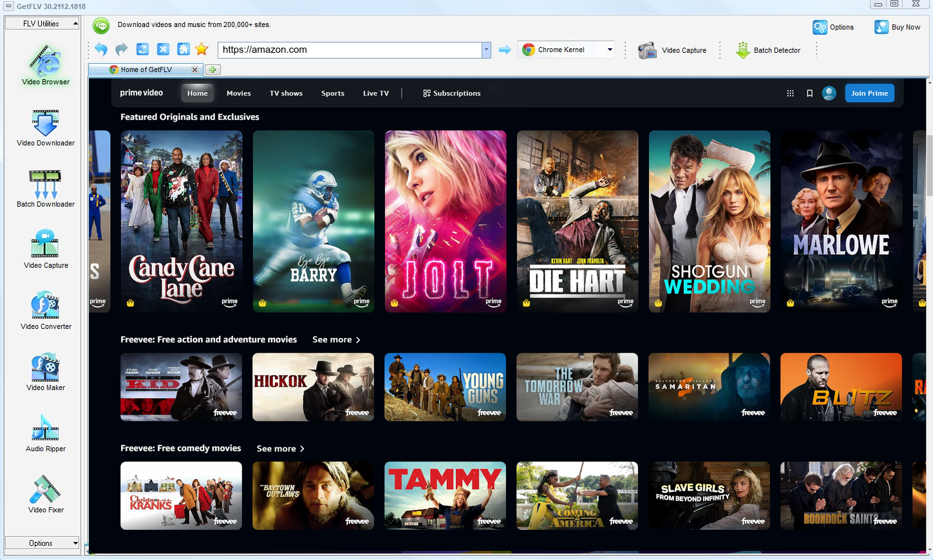The image size is (933, 560).
Task: Click the prime video logo
Action: click(141, 93)
